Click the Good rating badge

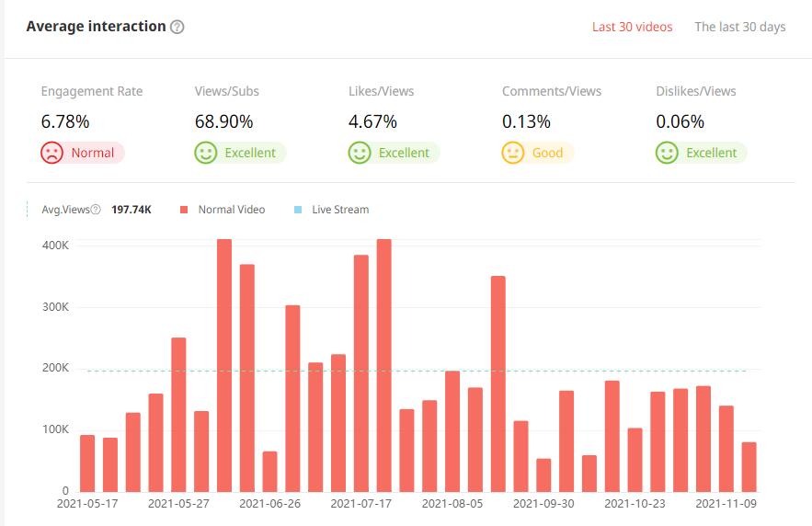click(x=547, y=153)
